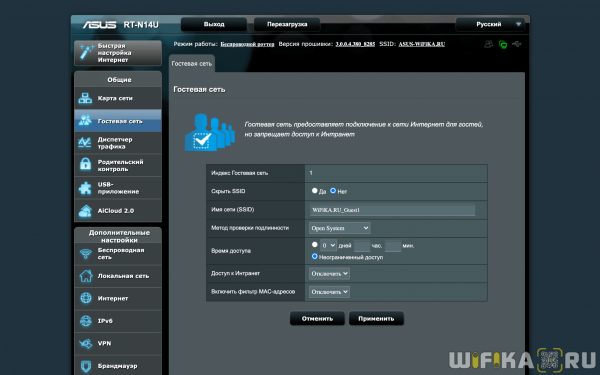Open Доступ к Интранет dropdown
The image size is (600, 375).
click(329, 274)
